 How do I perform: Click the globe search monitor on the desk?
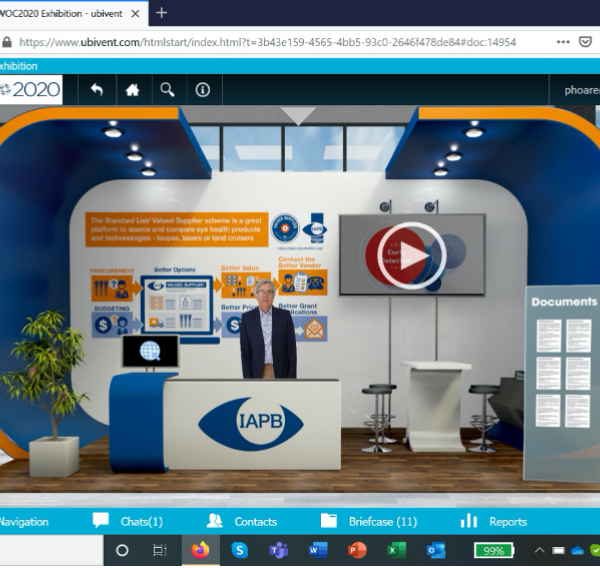tap(150, 351)
